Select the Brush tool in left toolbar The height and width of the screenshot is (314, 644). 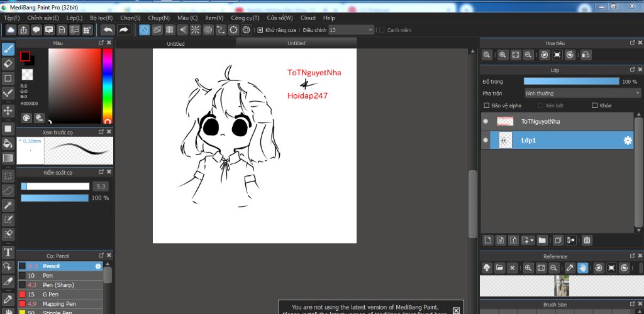pyautogui.click(x=8, y=50)
